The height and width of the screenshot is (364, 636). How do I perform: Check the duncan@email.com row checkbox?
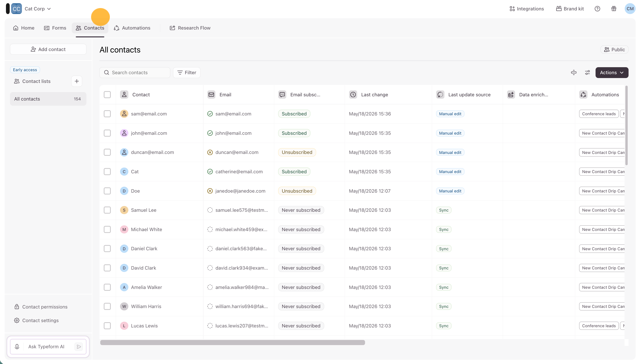coord(107,152)
